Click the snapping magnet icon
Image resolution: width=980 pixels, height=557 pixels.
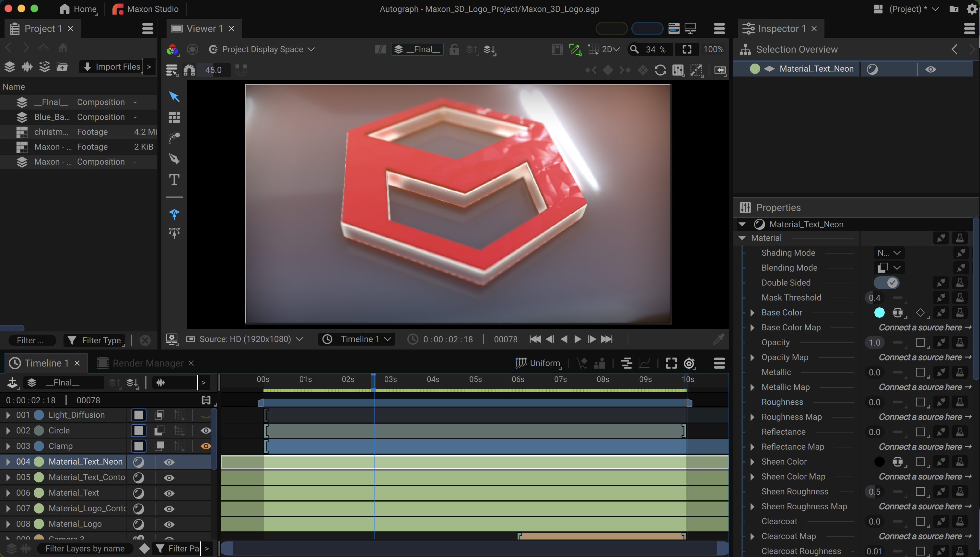tap(189, 70)
